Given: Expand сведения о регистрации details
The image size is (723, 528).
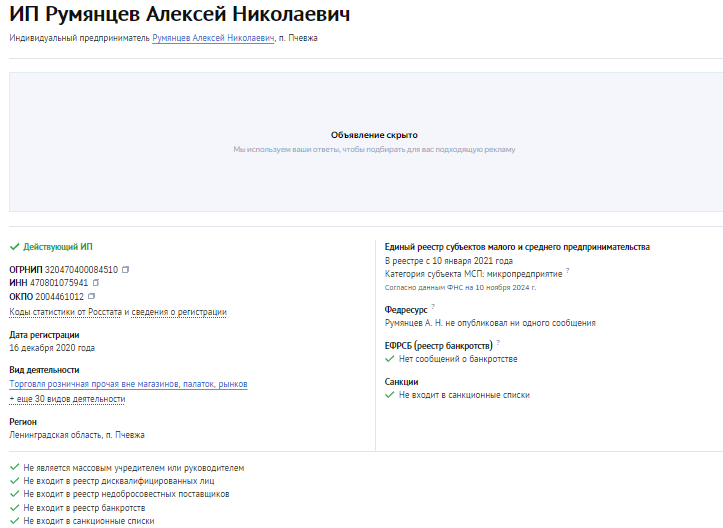Looking at the screenshot, I should point(179,312).
